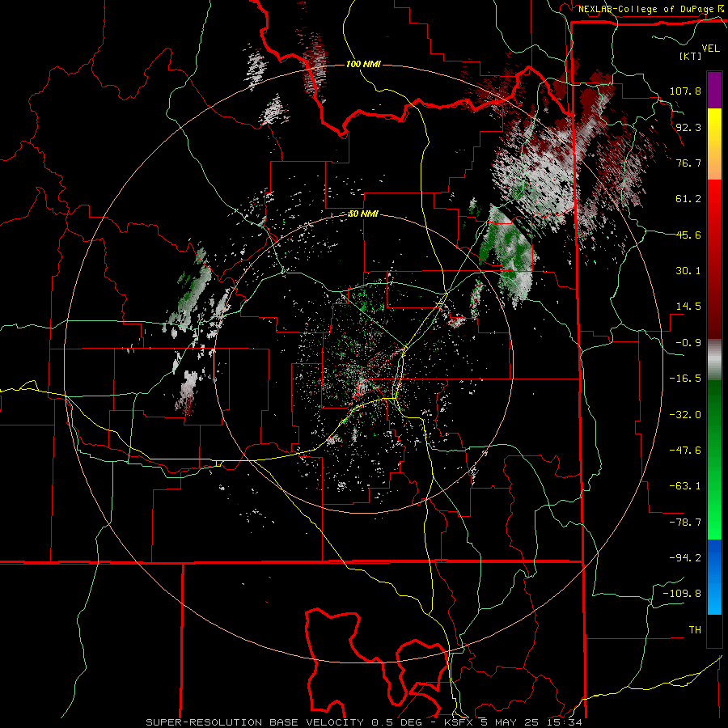Click the TH legend label

tap(695, 630)
